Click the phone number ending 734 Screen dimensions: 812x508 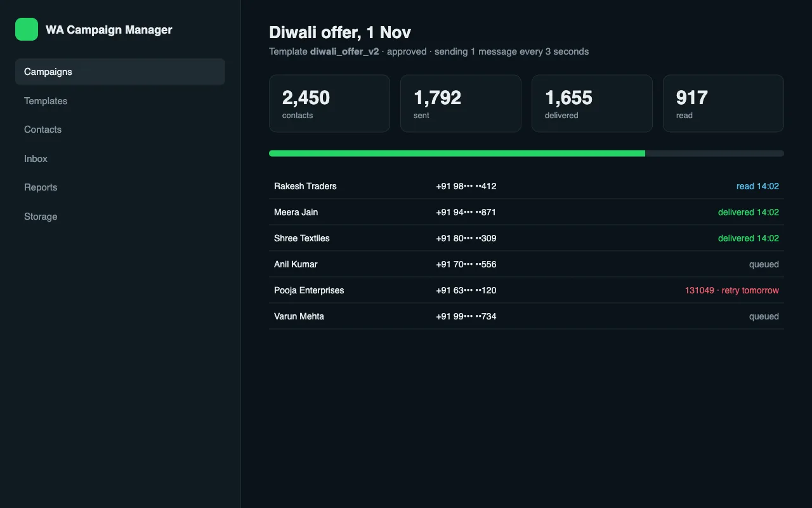466,316
